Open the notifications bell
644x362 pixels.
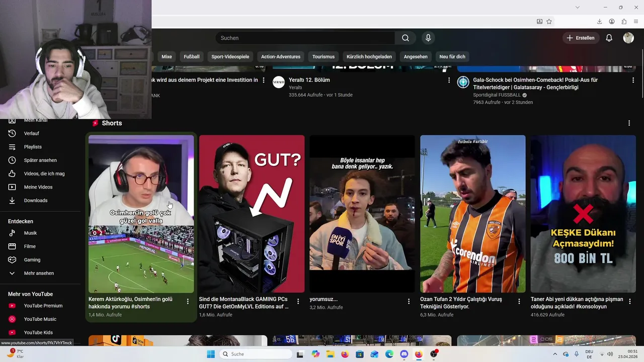[x=609, y=38]
